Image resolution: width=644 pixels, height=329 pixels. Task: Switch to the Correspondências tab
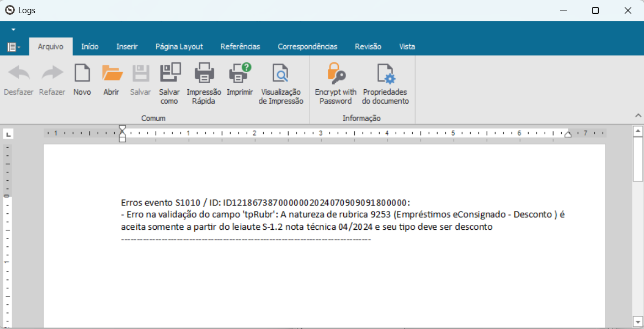pos(307,47)
